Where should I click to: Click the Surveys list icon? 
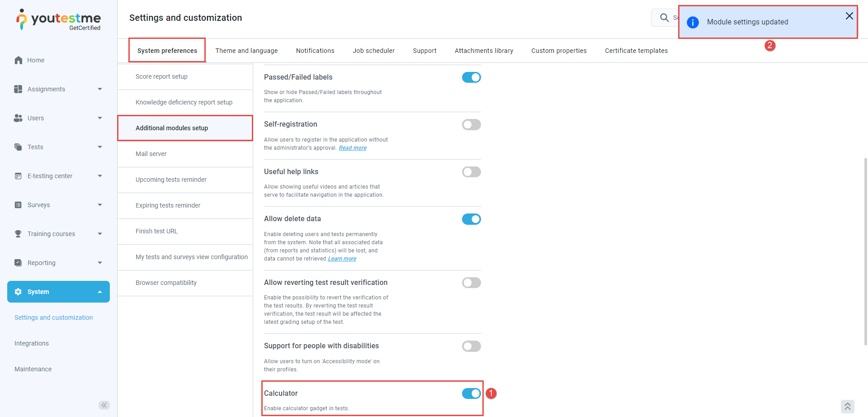tap(18, 205)
